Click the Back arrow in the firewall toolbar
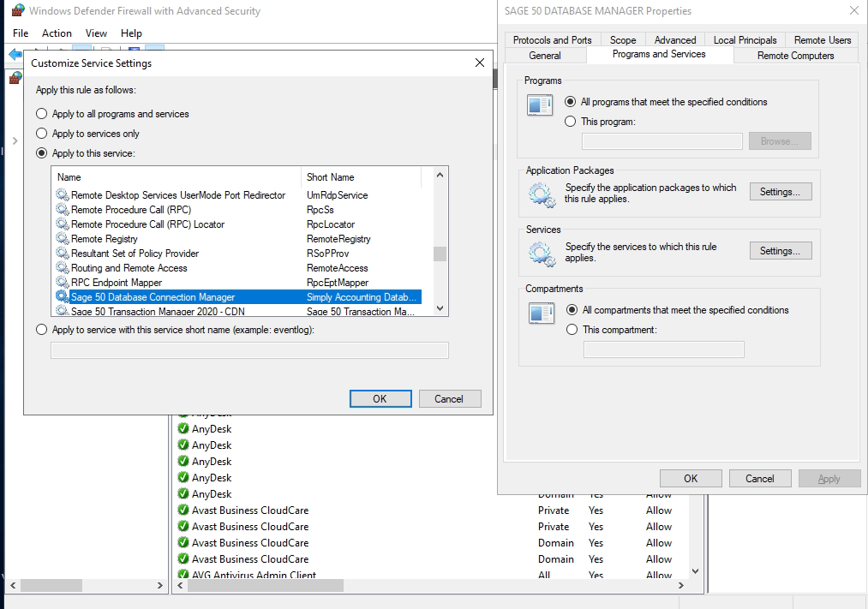The width and height of the screenshot is (868, 609). pyautogui.click(x=15, y=54)
